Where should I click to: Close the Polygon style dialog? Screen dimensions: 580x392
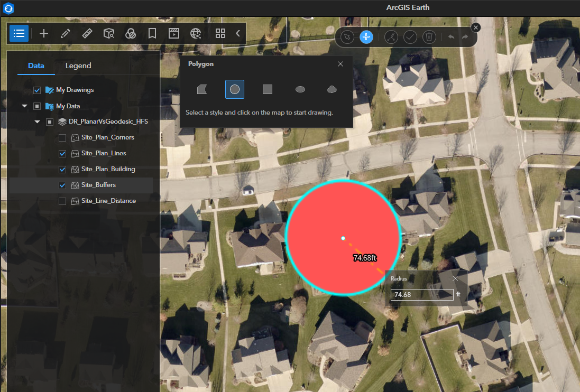point(340,63)
